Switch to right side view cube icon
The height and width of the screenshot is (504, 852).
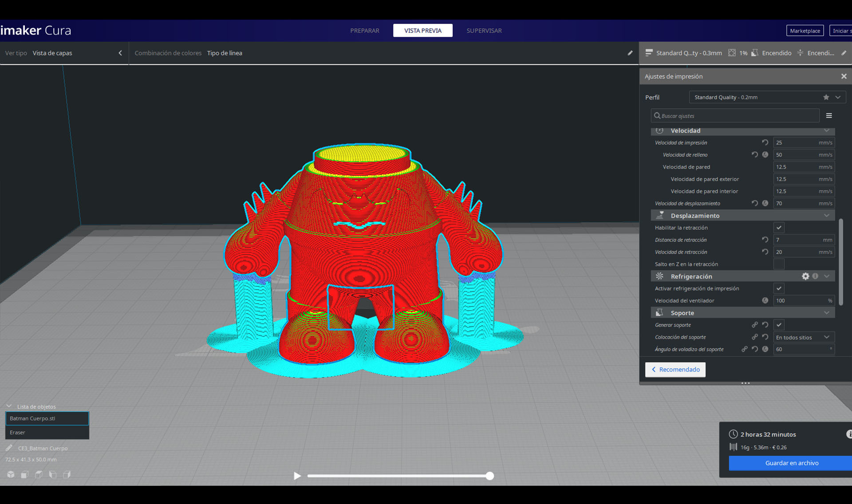67,474
